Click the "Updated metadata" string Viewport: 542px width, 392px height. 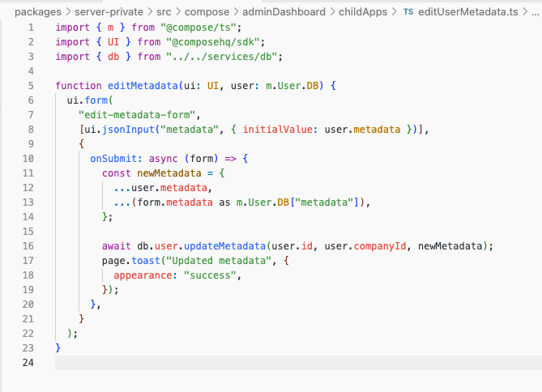point(219,261)
